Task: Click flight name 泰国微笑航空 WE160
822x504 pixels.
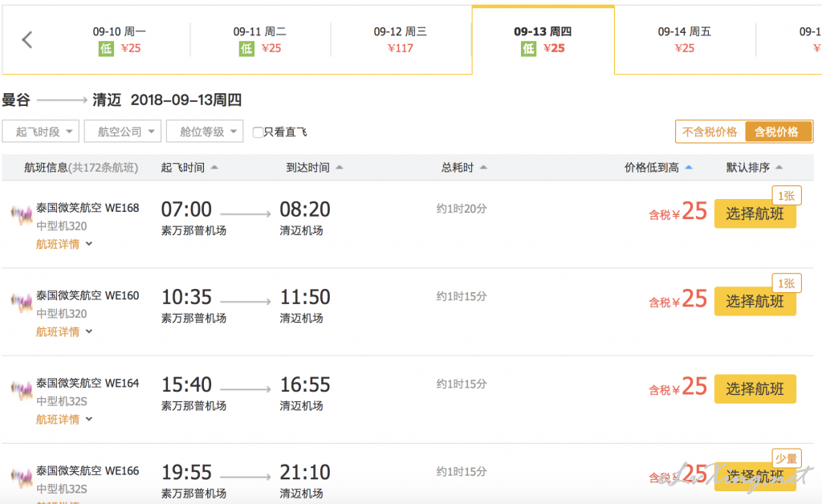Action: coord(87,295)
